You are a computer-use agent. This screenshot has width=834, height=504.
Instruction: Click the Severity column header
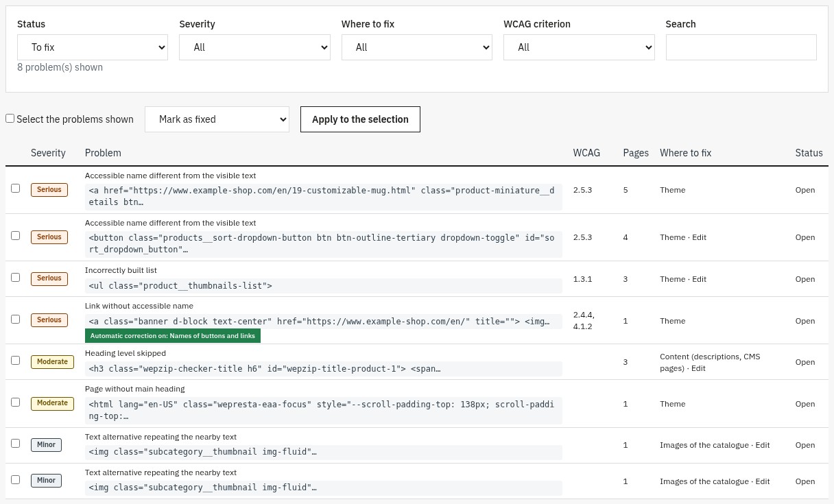48,153
